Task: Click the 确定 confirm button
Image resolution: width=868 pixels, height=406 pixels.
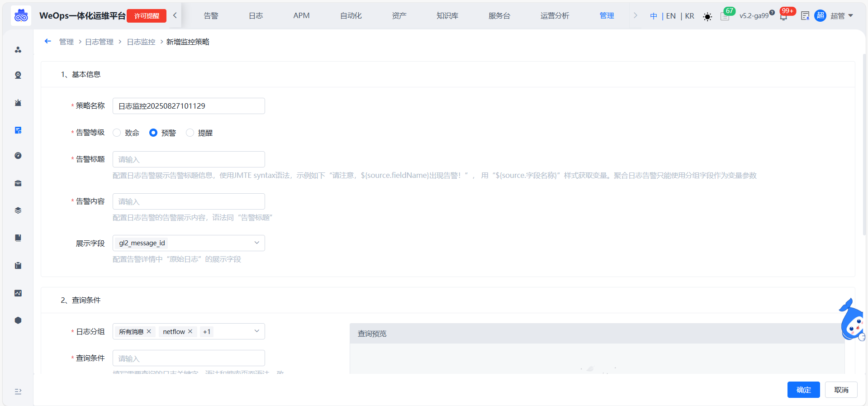Action: (803, 390)
